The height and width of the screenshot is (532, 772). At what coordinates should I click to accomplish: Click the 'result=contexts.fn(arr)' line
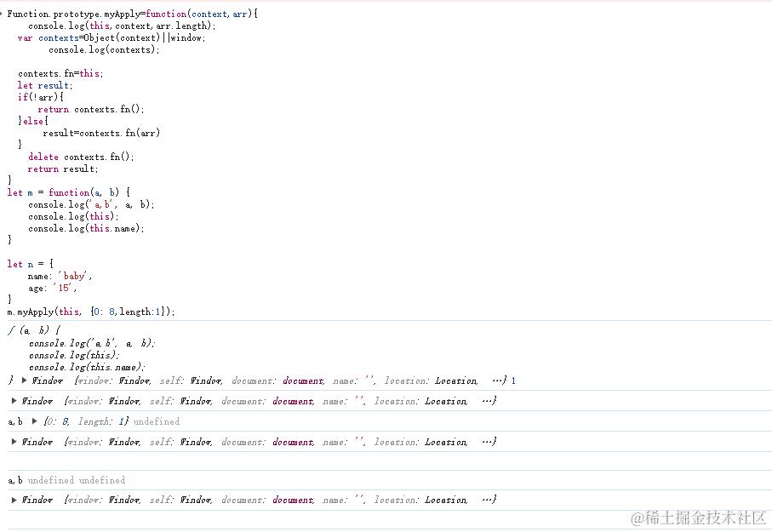101,133
